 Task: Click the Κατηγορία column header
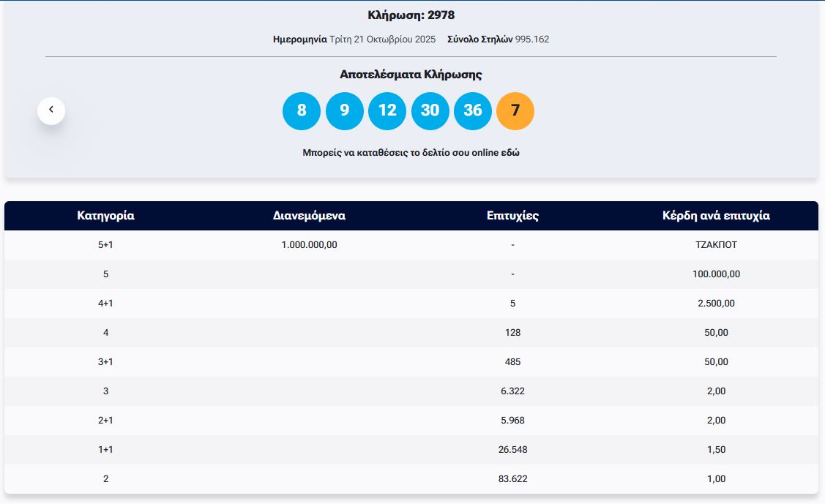pos(105,216)
